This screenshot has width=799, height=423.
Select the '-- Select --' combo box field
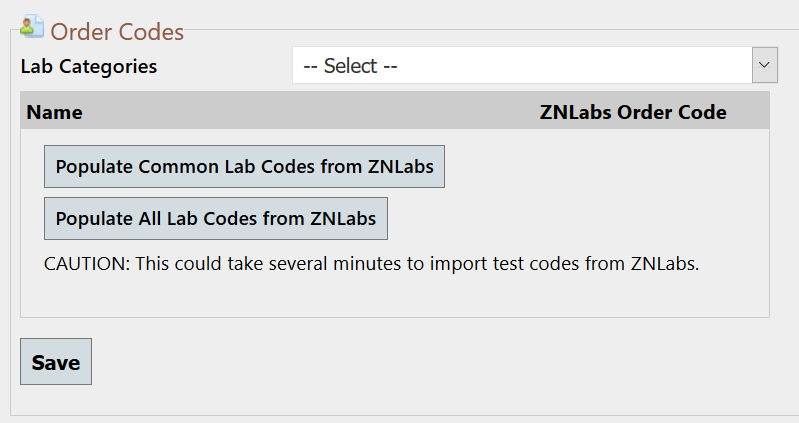pyautogui.click(x=535, y=65)
